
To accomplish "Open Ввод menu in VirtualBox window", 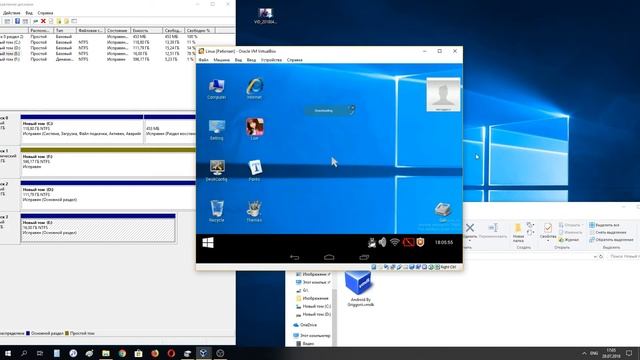I will tap(251, 60).
